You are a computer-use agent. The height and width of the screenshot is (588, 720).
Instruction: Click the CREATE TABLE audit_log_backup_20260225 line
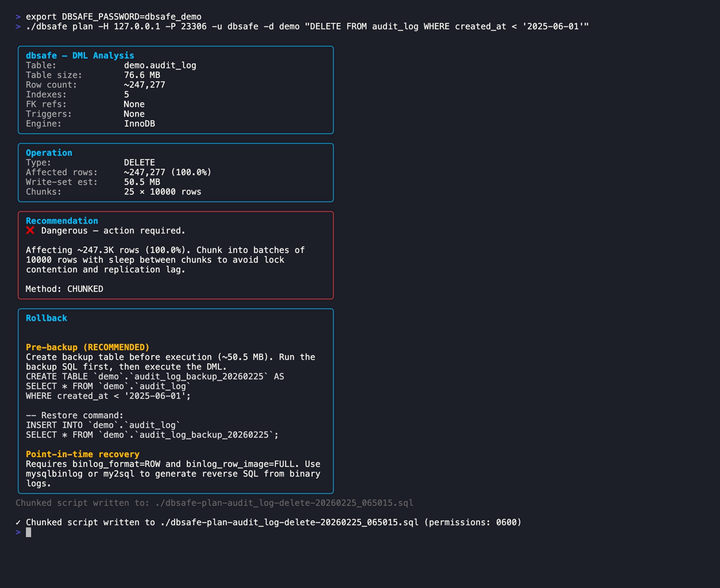point(155,376)
